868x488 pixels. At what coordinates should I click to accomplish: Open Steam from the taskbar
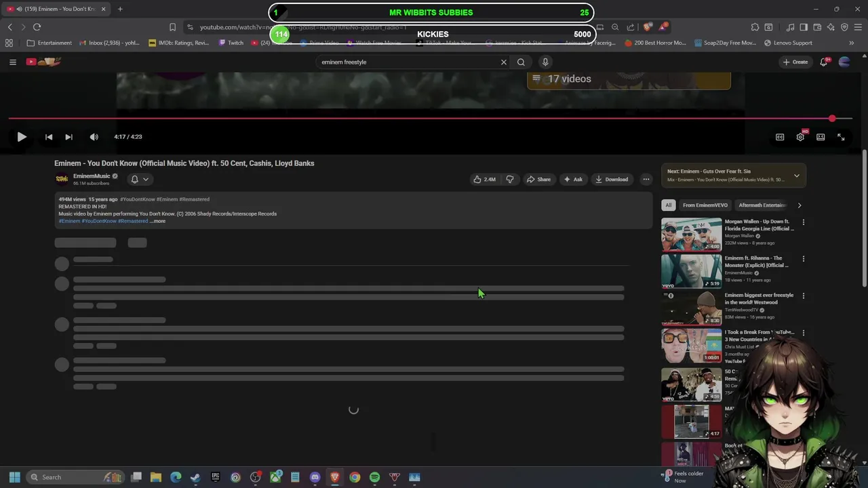click(195, 477)
